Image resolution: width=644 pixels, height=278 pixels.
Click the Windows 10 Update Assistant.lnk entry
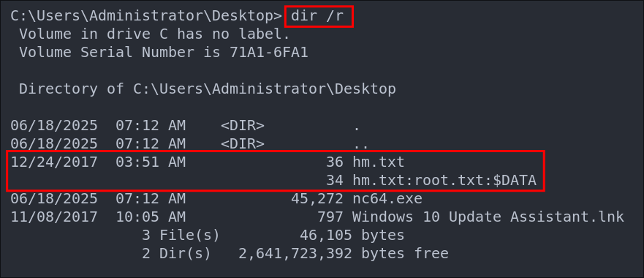coord(488,217)
